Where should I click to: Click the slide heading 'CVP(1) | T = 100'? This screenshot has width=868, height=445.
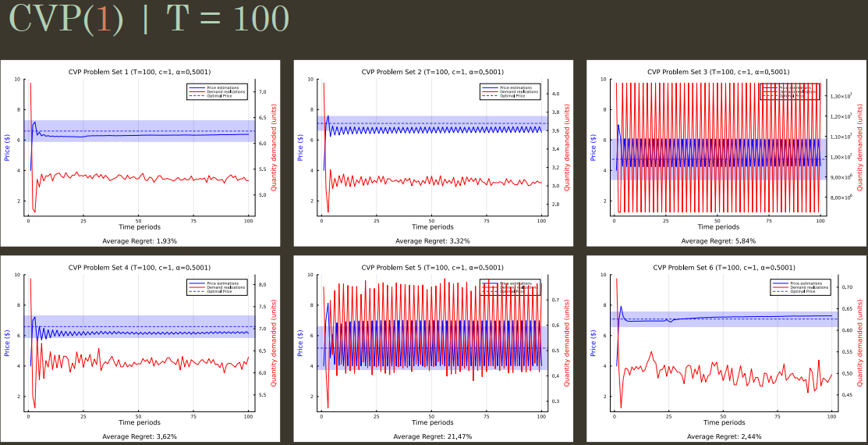pyautogui.click(x=149, y=20)
